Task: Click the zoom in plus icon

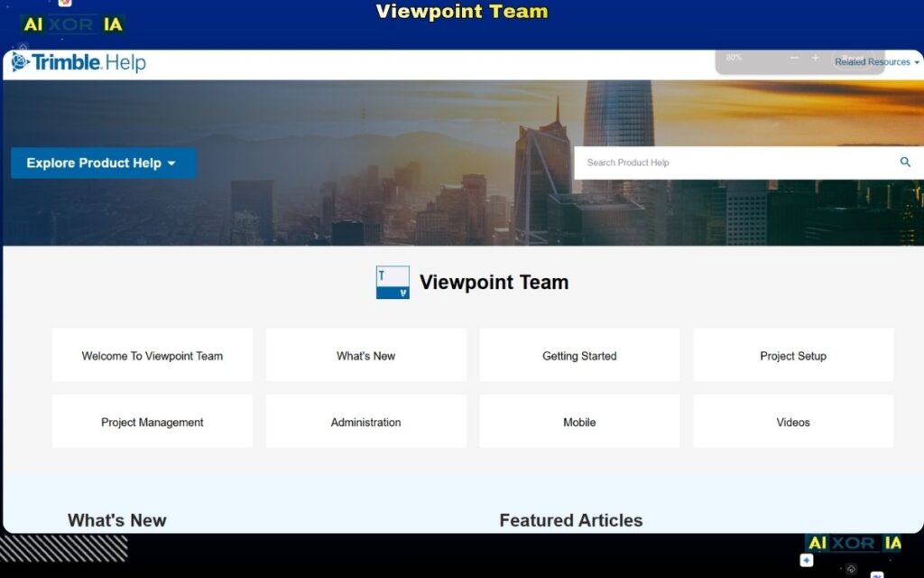Action: [817, 59]
